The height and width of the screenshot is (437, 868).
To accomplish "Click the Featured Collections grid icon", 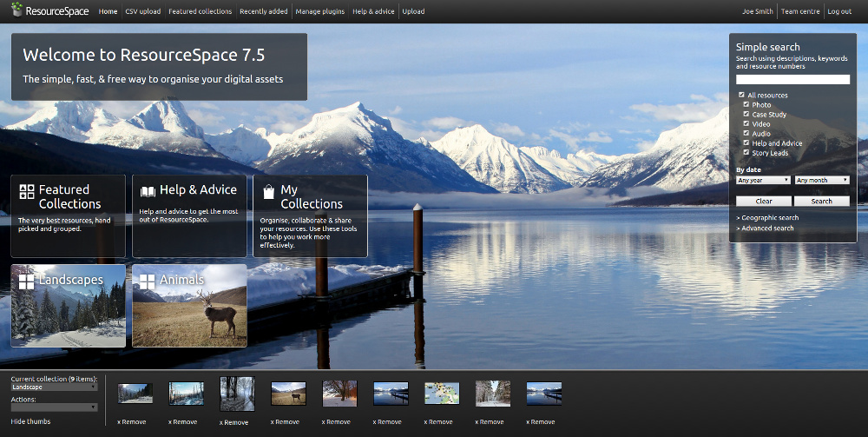I will [27, 192].
